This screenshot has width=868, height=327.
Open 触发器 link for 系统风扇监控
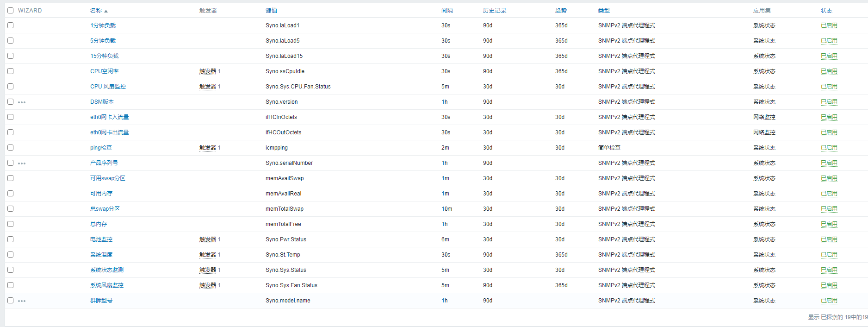coord(208,285)
